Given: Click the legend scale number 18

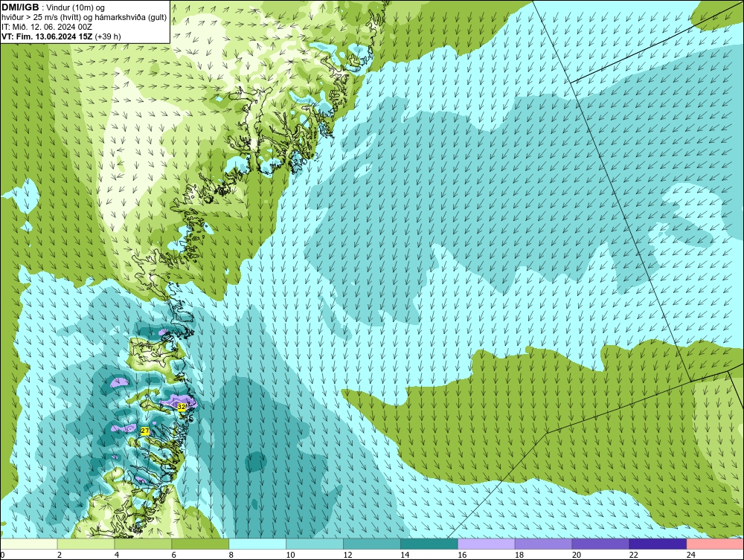Looking at the screenshot, I should 519,555.
